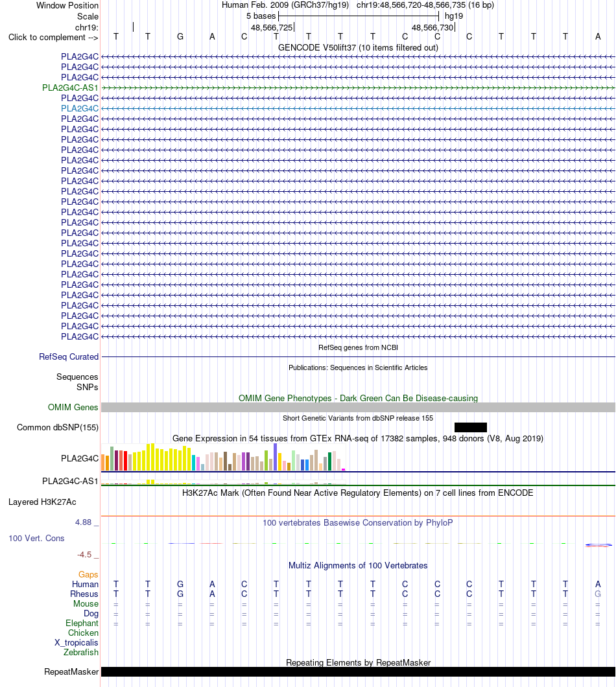Screen dimensions: 616x687
Task: Click the green PLA2G4C-AS1 gene label in GENCODE
Action: (x=70, y=87)
